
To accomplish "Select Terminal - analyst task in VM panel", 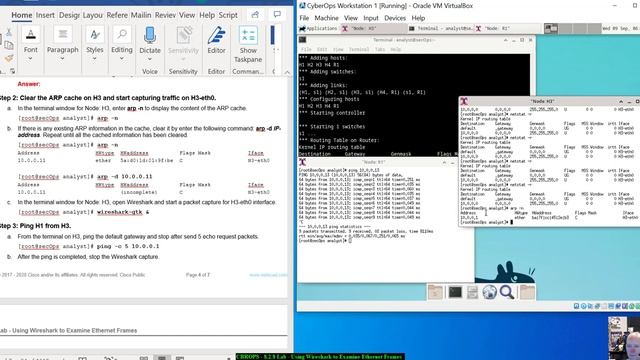I will [441, 28].
